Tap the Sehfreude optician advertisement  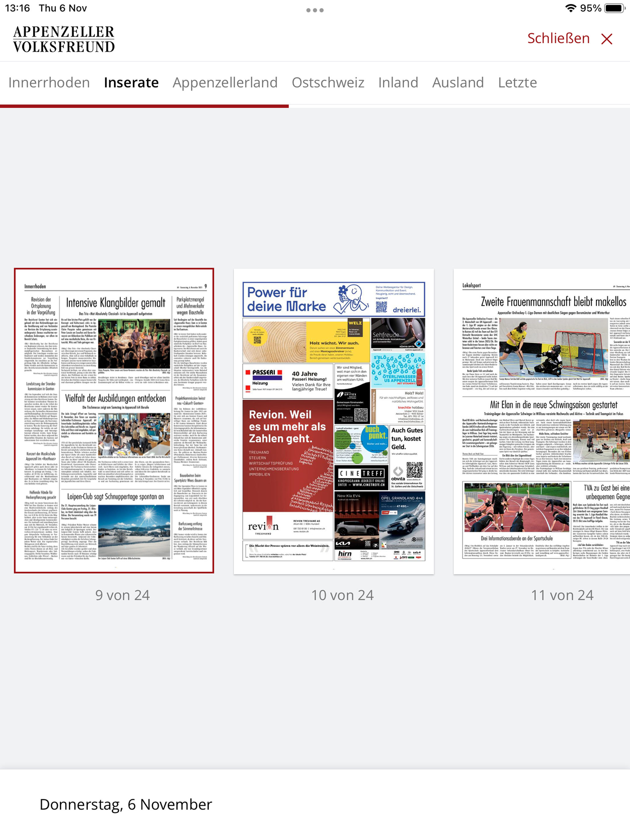coord(398,334)
